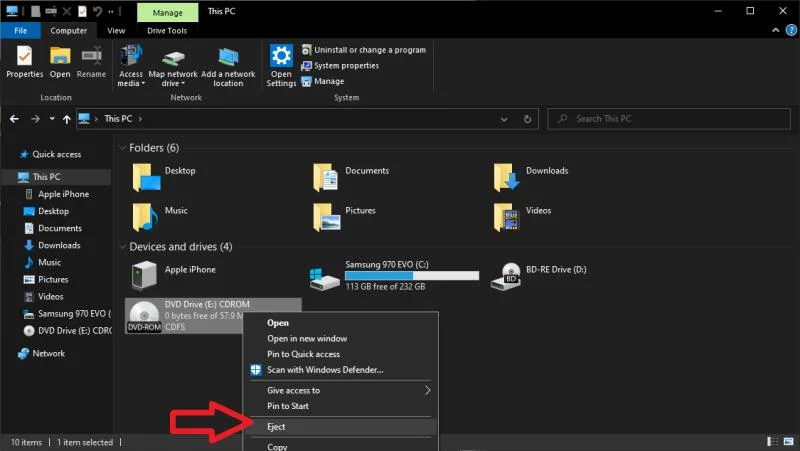Open Help with the question mark icon
This screenshot has height=451, width=800.
[x=791, y=30]
